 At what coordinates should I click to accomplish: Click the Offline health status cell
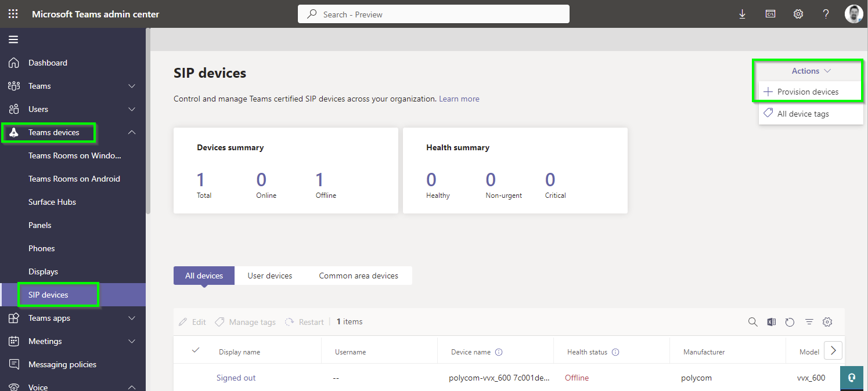point(577,378)
